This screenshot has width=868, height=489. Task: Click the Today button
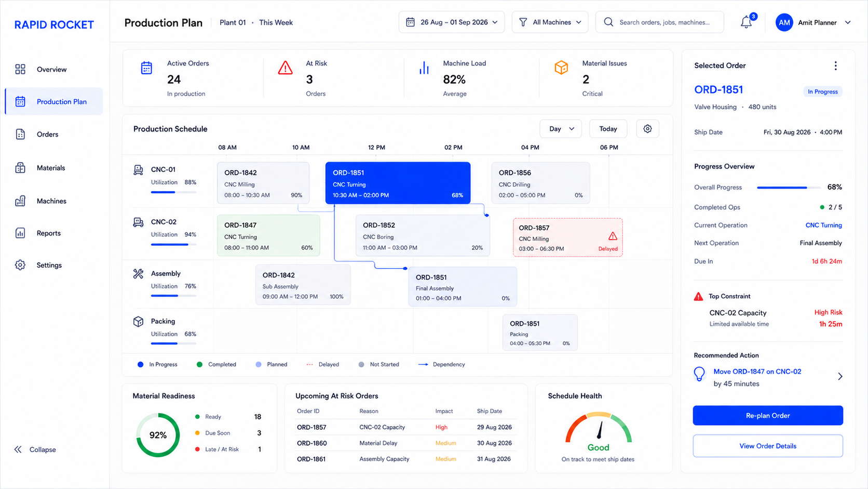coord(608,129)
